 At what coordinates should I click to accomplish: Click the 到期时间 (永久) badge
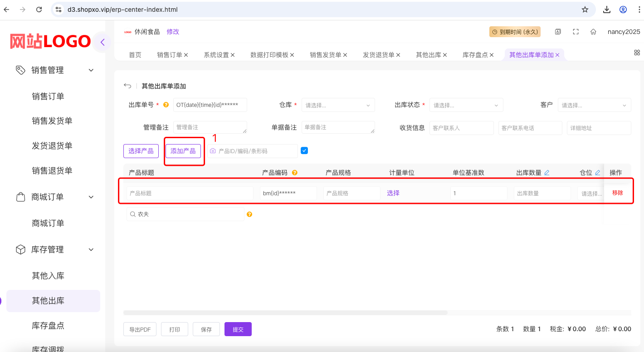515,32
